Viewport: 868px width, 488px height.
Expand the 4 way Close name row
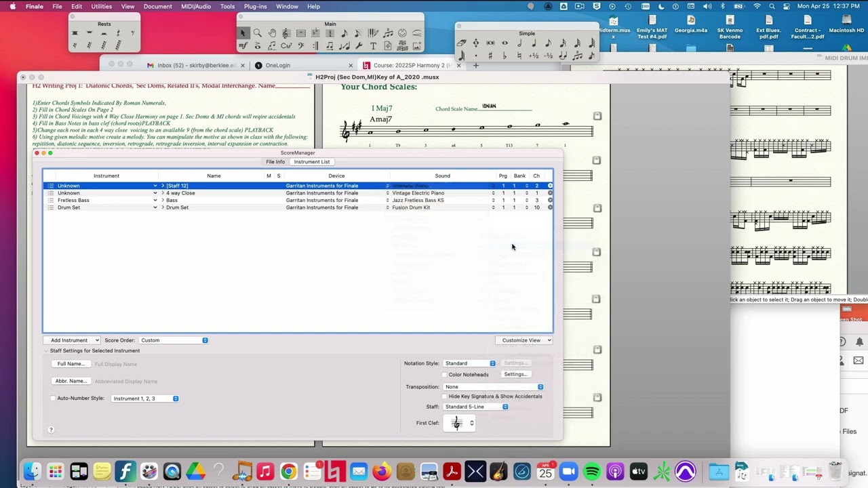pyautogui.click(x=163, y=193)
